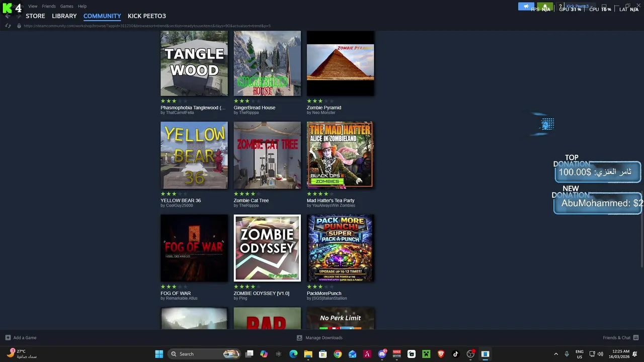Open TikTok from taskbar
Image resolution: width=644 pixels, height=362 pixels.
[x=455, y=354]
